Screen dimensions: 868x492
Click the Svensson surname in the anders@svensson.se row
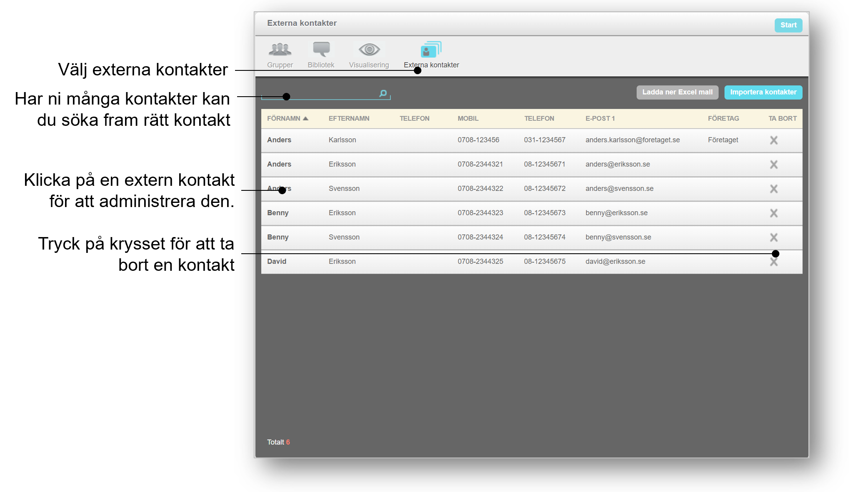pos(344,188)
